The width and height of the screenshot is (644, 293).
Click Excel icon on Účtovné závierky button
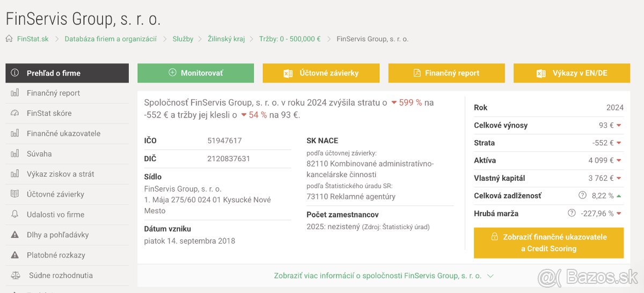(288, 73)
